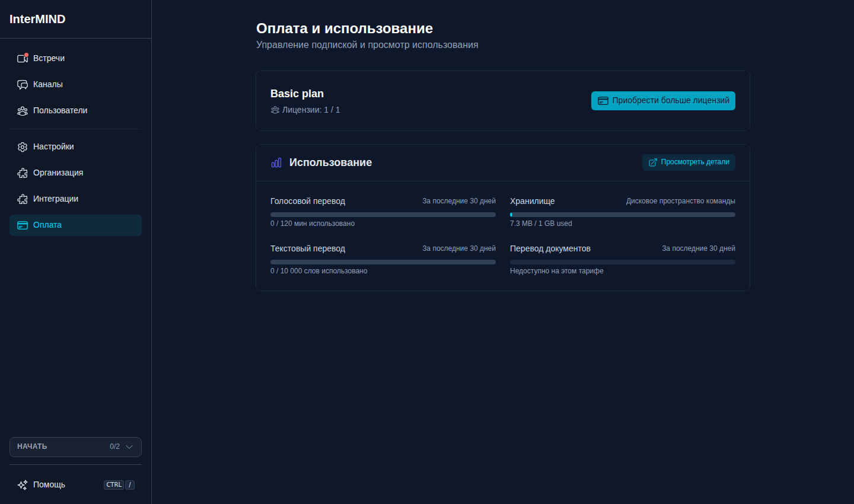Click the Голосовой перевод progress bar
Image resolution: width=854 pixels, height=504 pixels.
click(383, 215)
